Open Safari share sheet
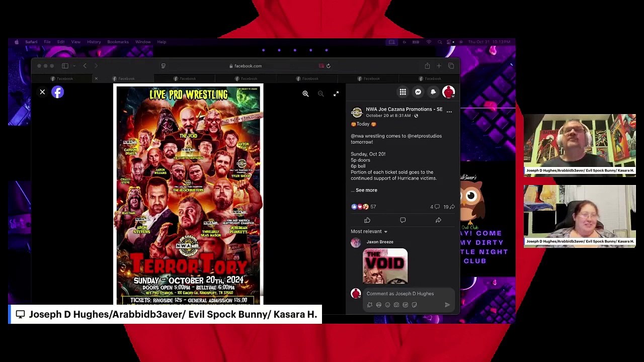Image resolution: width=644 pixels, height=362 pixels. (x=427, y=66)
